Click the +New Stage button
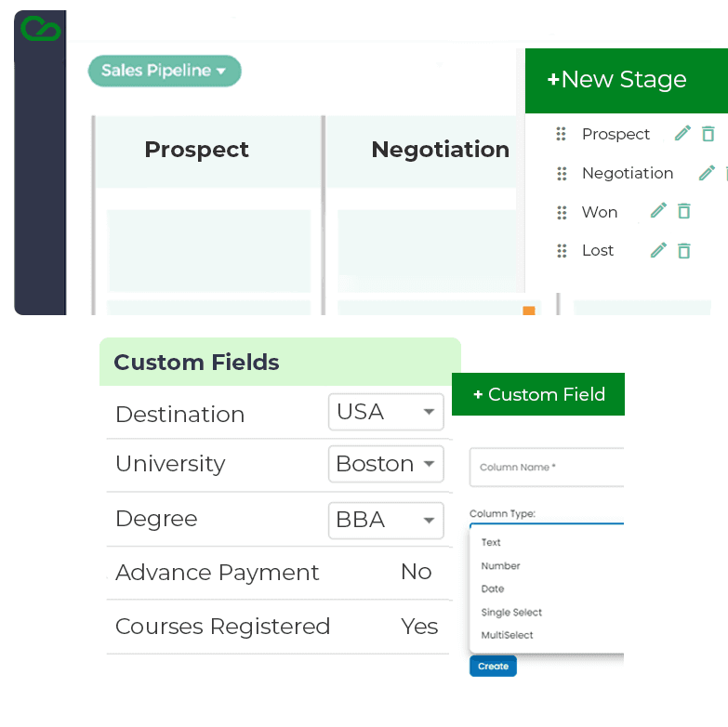 point(617,80)
